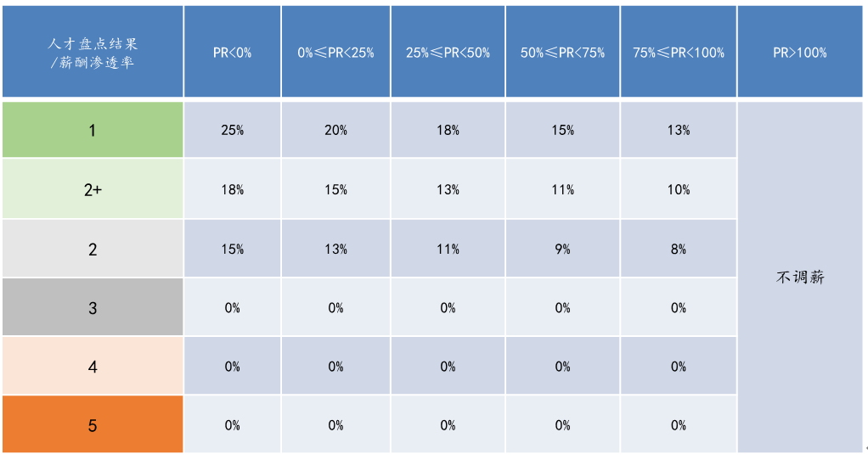Viewport: 868px width, 460px height.
Task: Click the 18% cell under PR<0%
Action: click(233, 189)
